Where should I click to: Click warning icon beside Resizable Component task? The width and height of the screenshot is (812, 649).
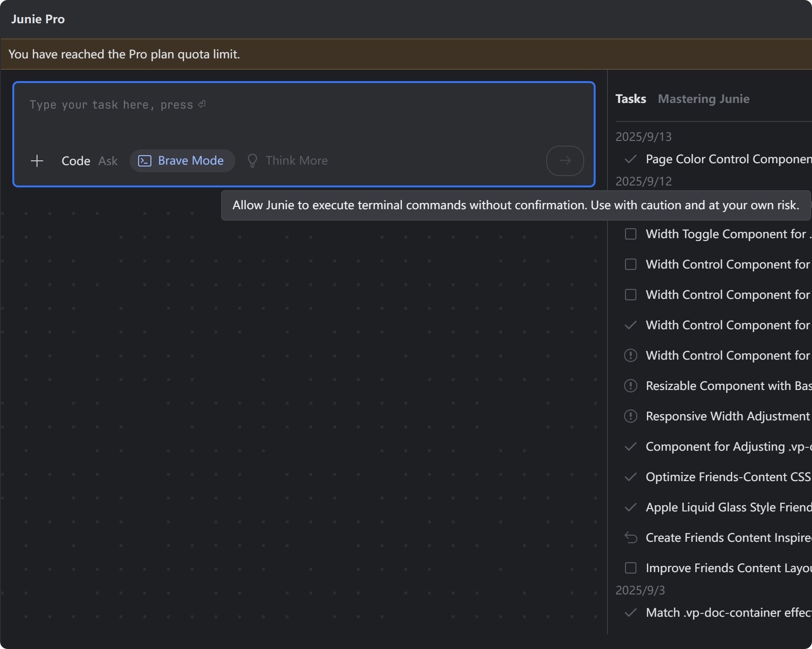[630, 386]
